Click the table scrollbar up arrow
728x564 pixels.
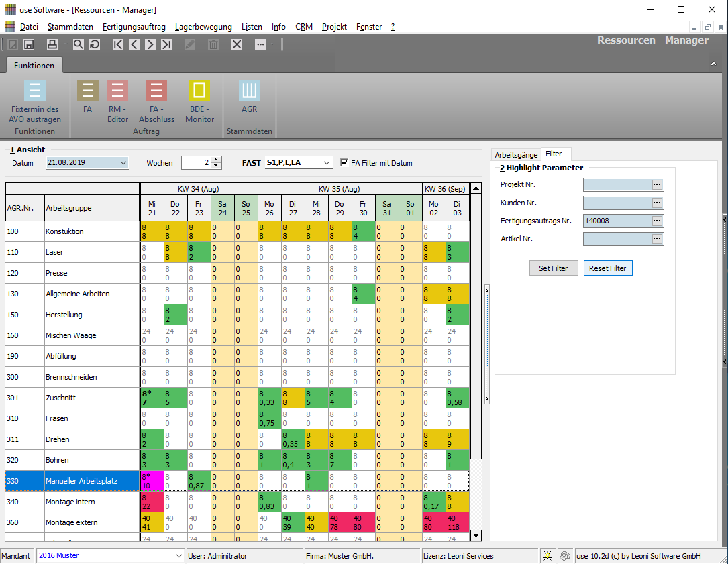(x=476, y=188)
